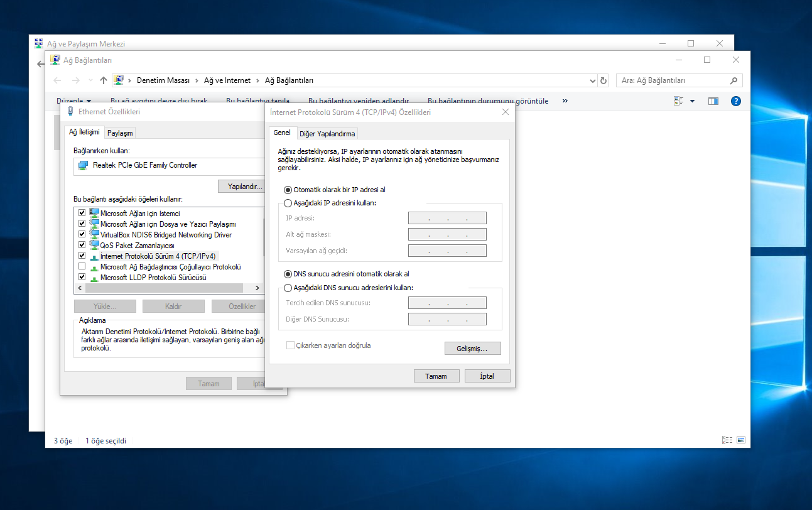Open the Genel tab
812x510 pixels.
coord(282,133)
